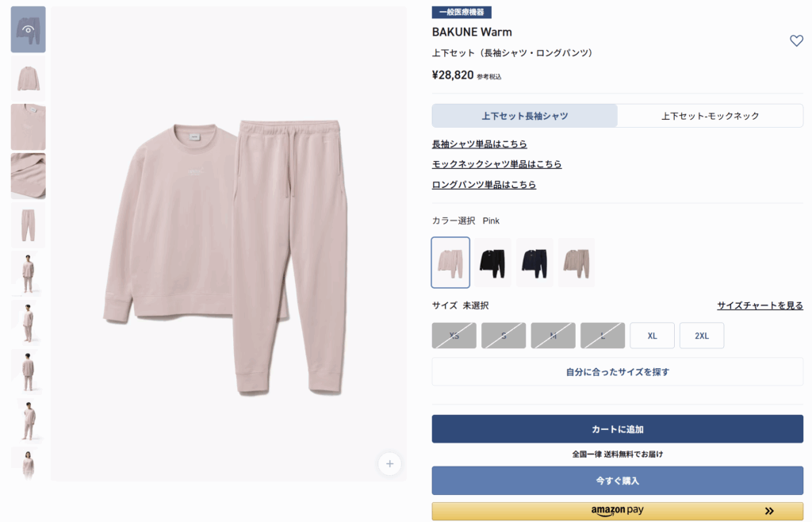Image resolution: width=812 pixels, height=522 pixels.
Task: Choose the black set color swatch
Action: coord(492,263)
